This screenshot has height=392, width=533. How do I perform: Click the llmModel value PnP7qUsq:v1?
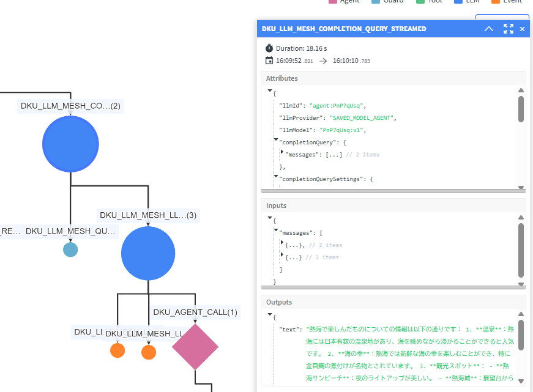(341, 130)
